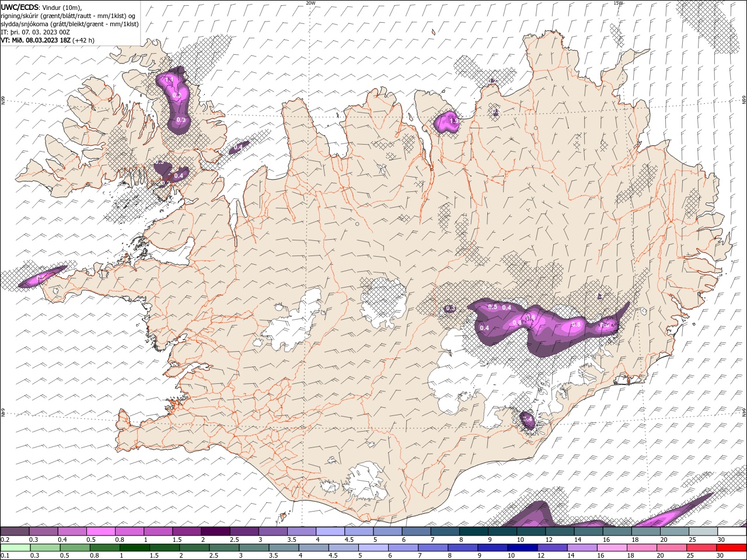Pick the 1.5 purple swatch in the snow scale
This screenshot has height=560, width=747.
[x=187, y=531]
